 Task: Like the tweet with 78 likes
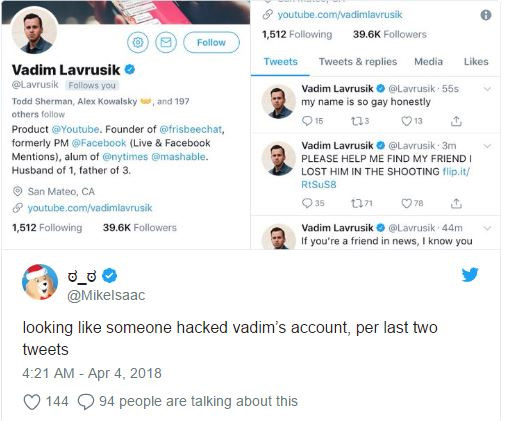click(x=406, y=203)
